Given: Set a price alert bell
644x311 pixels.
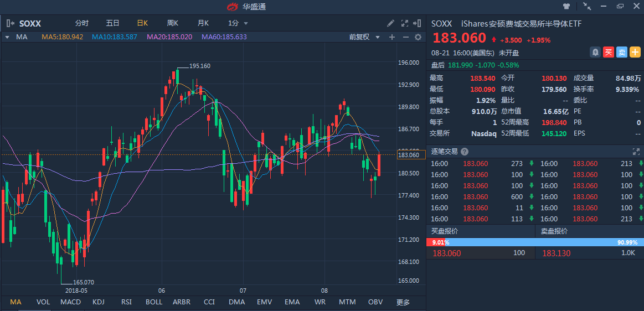Looking at the screenshot, I should click(595, 52).
